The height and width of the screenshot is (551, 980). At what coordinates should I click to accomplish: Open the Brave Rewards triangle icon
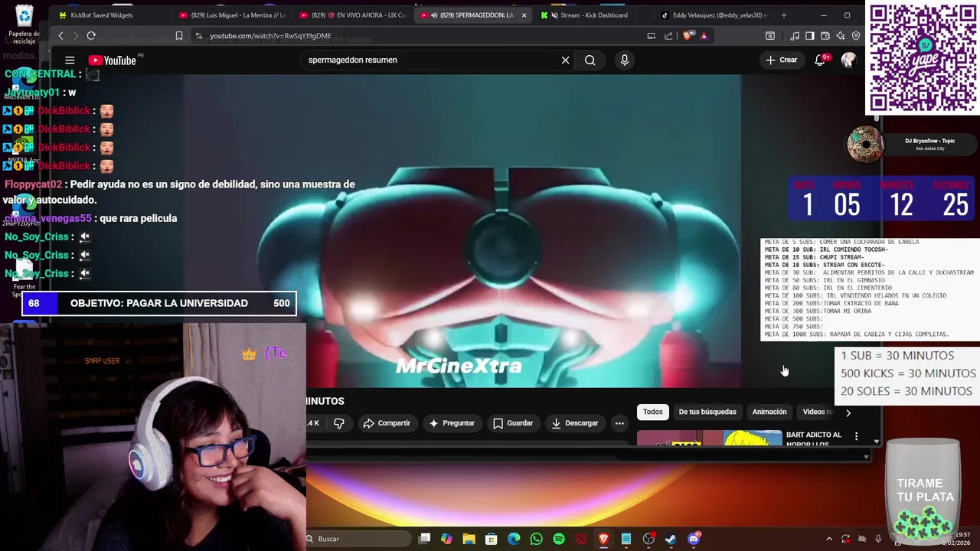click(x=703, y=35)
